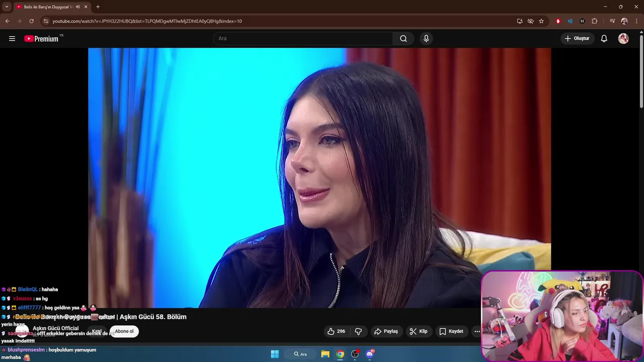Open a new browser tab
Image resolution: width=644 pixels, height=362 pixels.
click(98, 7)
